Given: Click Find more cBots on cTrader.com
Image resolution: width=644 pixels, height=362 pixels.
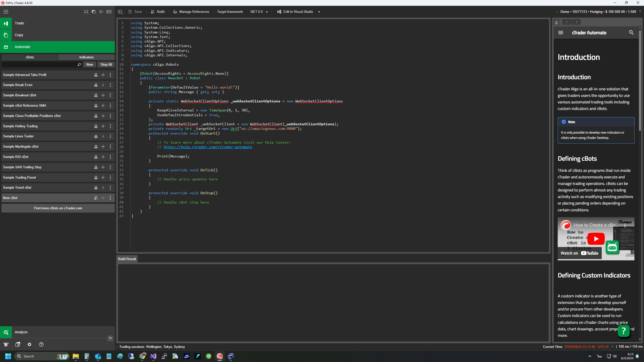Looking at the screenshot, I should point(58,208).
